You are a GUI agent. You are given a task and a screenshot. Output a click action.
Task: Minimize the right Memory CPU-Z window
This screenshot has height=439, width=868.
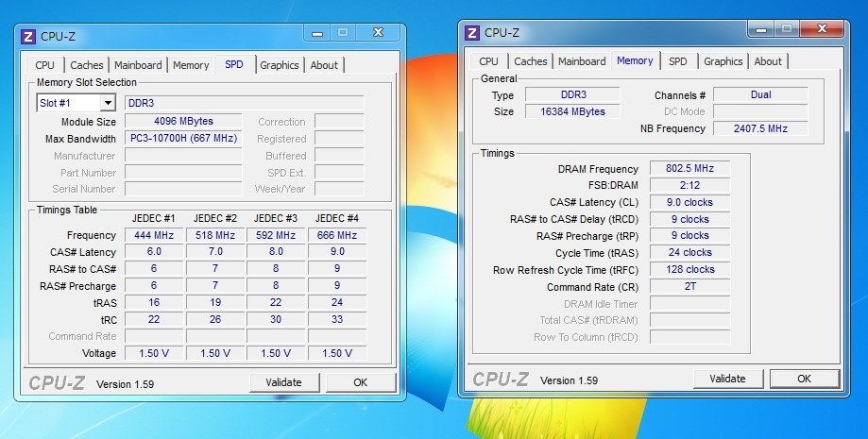click(x=761, y=29)
